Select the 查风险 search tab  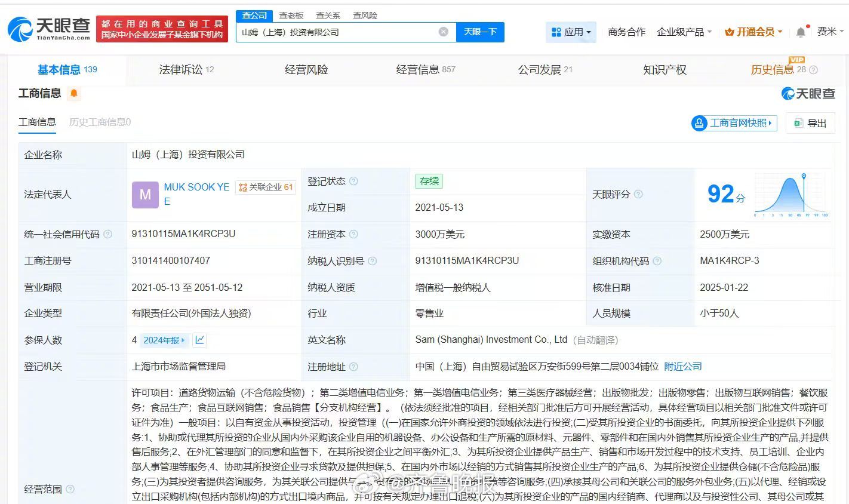[x=365, y=16]
